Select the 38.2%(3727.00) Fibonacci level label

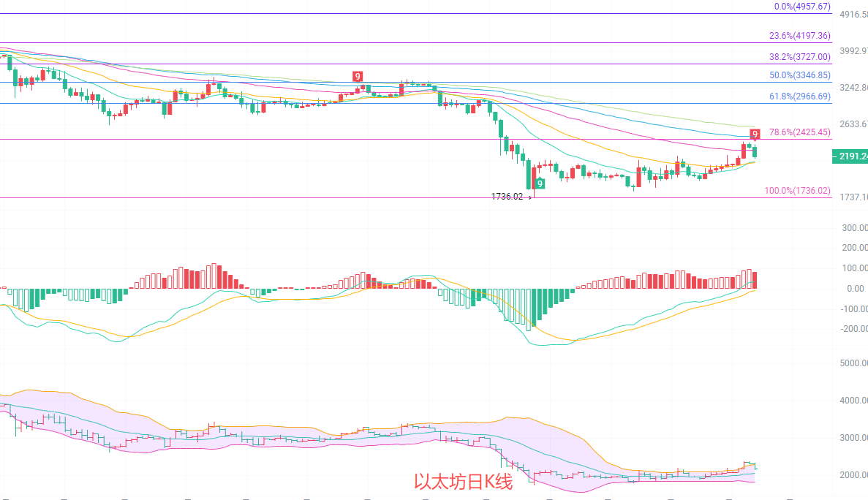pyautogui.click(x=799, y=57)
